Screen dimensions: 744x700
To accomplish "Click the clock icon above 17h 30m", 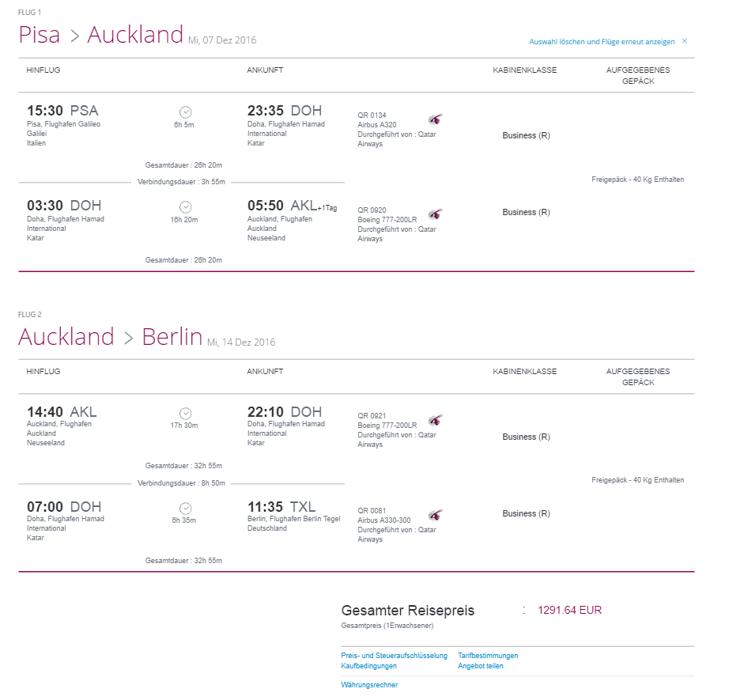I will (x=186, y=414).
